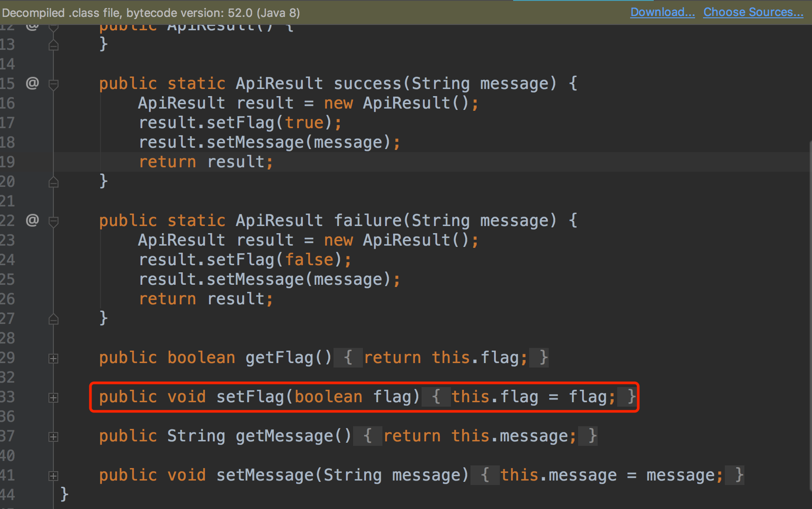Click the closing fold placeholder after setMessage body

(735, 475)
